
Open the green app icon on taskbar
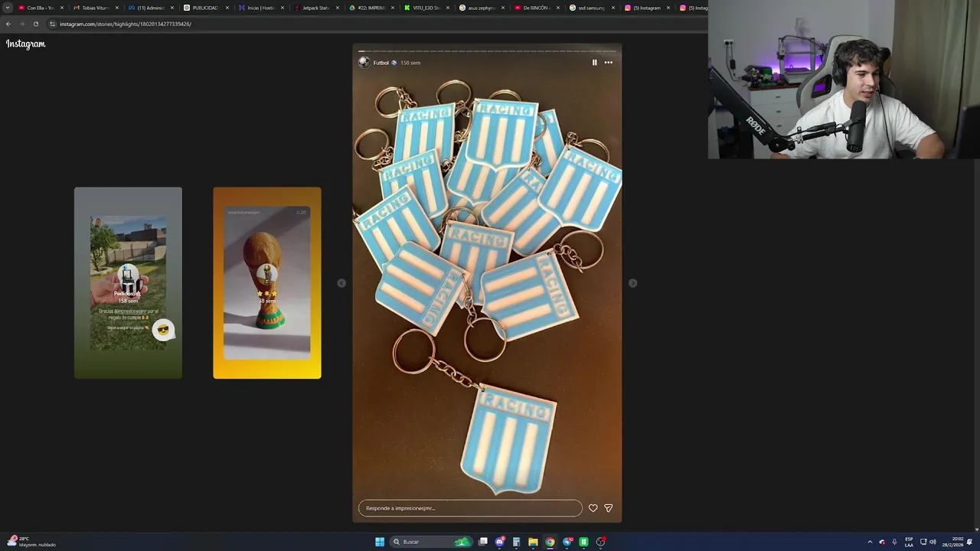[x=584, y=542]
